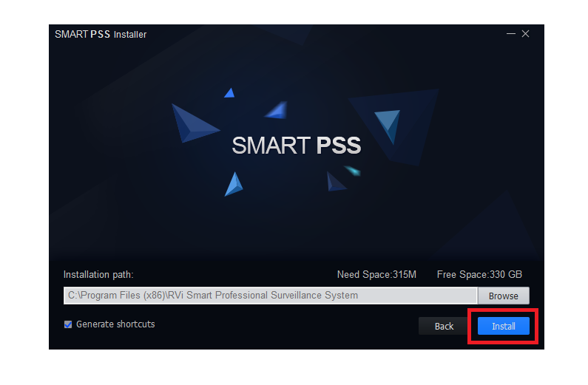Click the "Free Space:330 GB" text
This screenshot has height=385, width=588.
click(479, 274)
